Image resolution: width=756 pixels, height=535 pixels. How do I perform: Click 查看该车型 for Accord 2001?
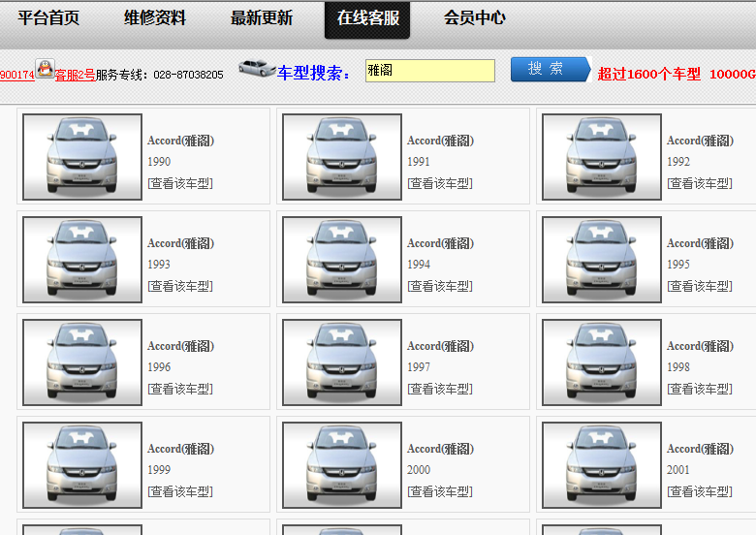[700, 491]
